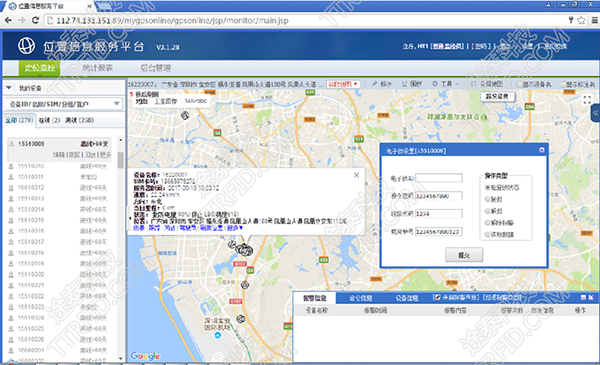Collapse the 我的设备 panel triangle
600x365 pixels.
(9, 88)
